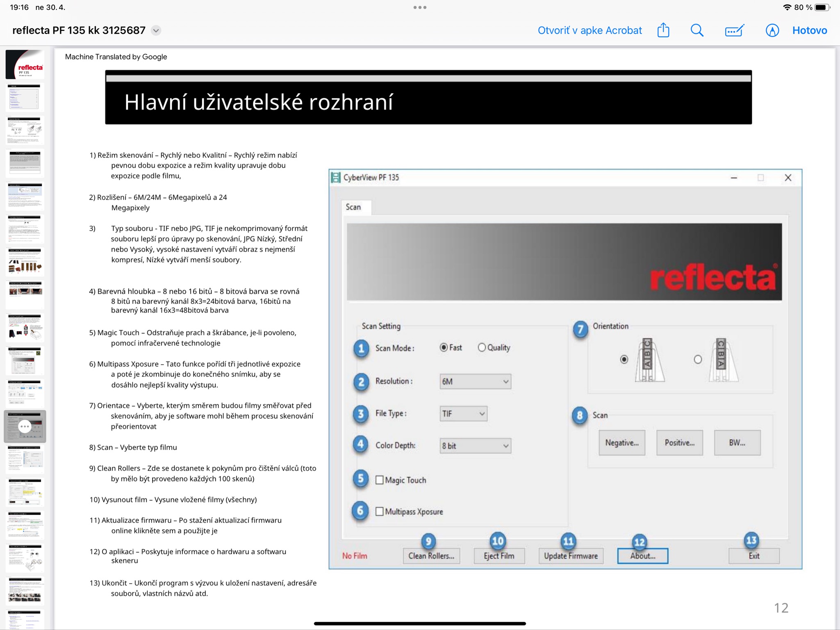Viewport: 840px width, 630px height.
Task: Click the Update Firmware button
Action: (x=571, y=556)
